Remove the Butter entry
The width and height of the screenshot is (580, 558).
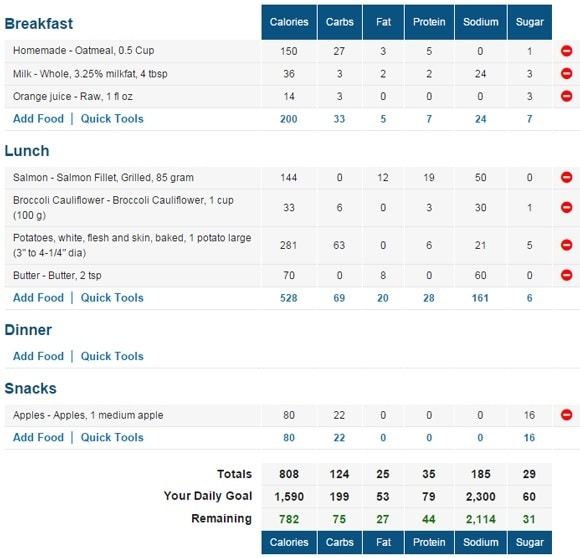tap(566, 275)
